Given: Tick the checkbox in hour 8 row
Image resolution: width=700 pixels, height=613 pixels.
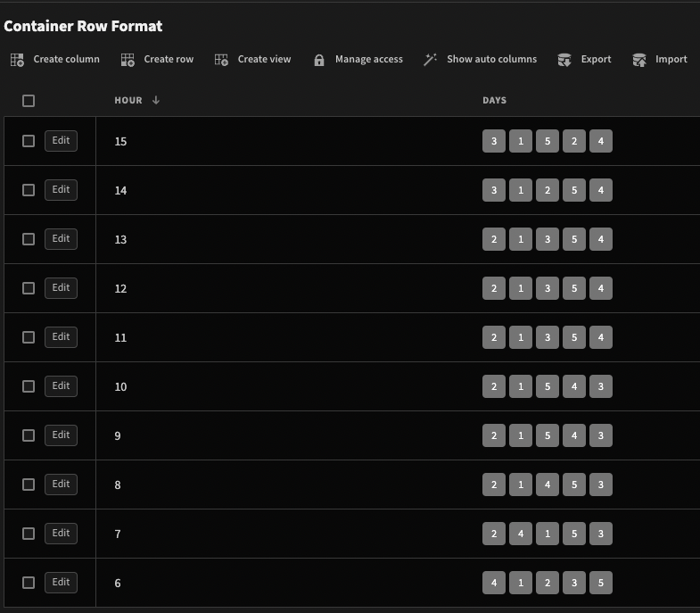Looking at the screenshot, I should (29, 485).
